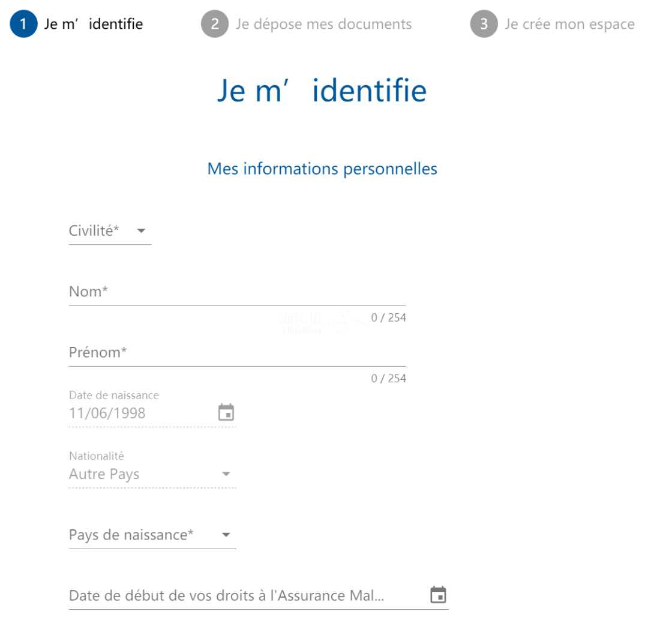Click the Pays de naissance dropdown arrow
648x644 pixels.
(x=226, y=535)
